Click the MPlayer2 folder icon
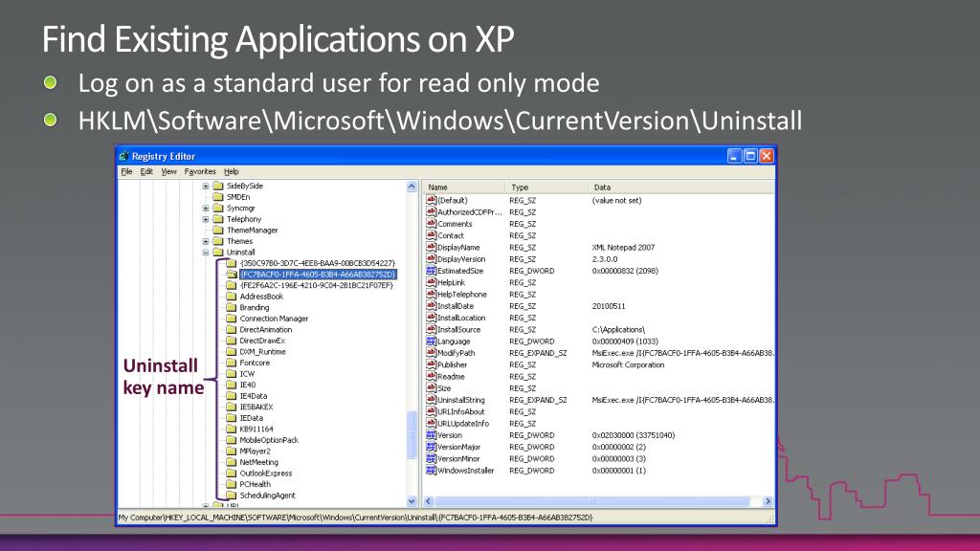 232,452
